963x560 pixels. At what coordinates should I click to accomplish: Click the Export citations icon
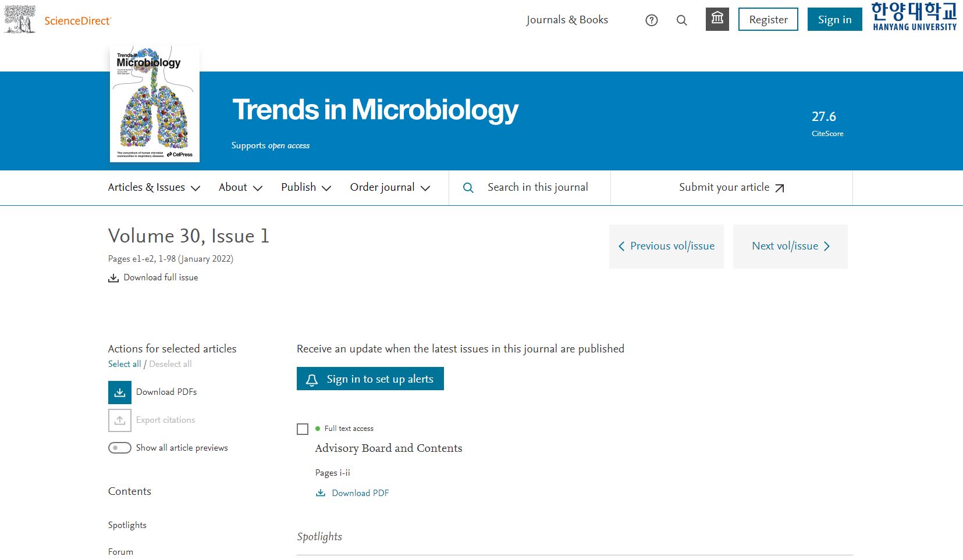(120, 420)
